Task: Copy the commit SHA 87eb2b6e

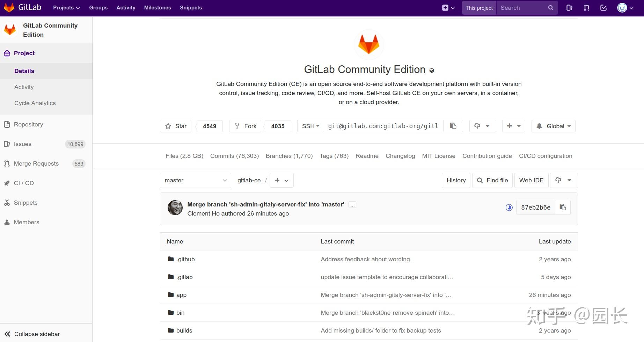Action: (x=563, y=207)
